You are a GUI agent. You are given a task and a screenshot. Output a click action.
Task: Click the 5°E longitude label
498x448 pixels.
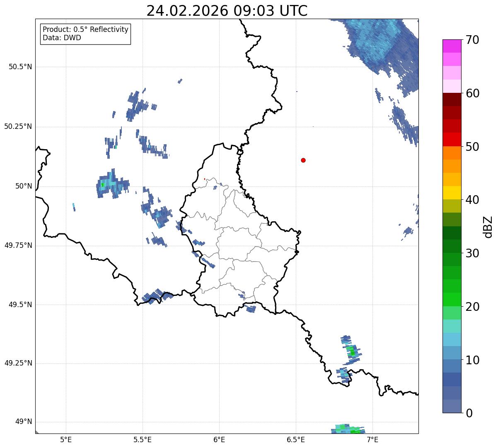(x=66, y=439)
